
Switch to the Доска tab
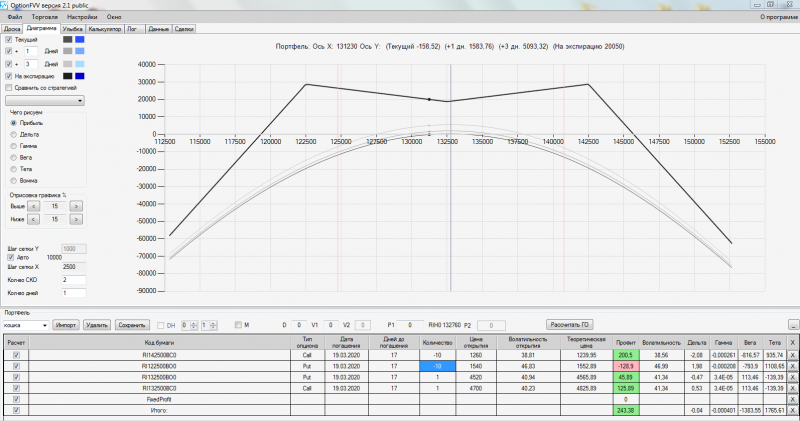click(x=12, y=29)
